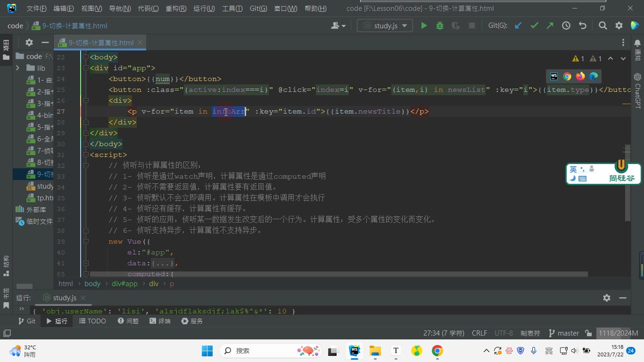Open the 终端 tool window tab
Image resolution: width=644 pixels, height=362 pixels.
click(x=160, y=321)
